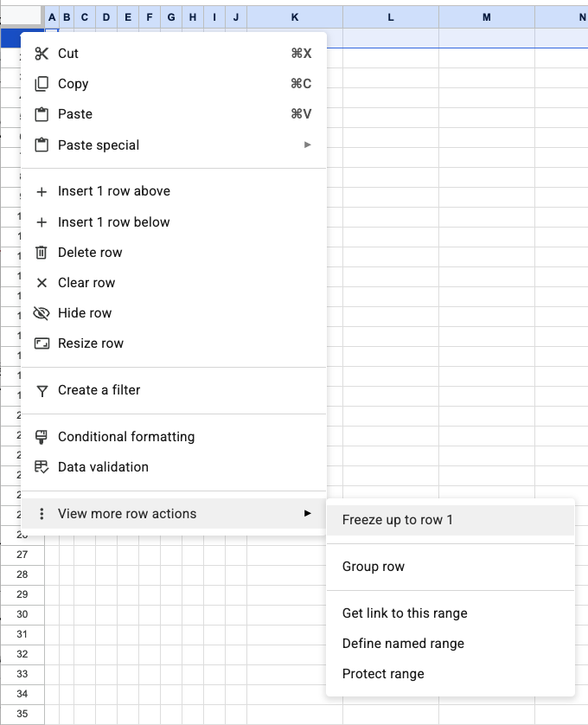
Task: Select Insert 1 row below
Action: tap(113, 222)
